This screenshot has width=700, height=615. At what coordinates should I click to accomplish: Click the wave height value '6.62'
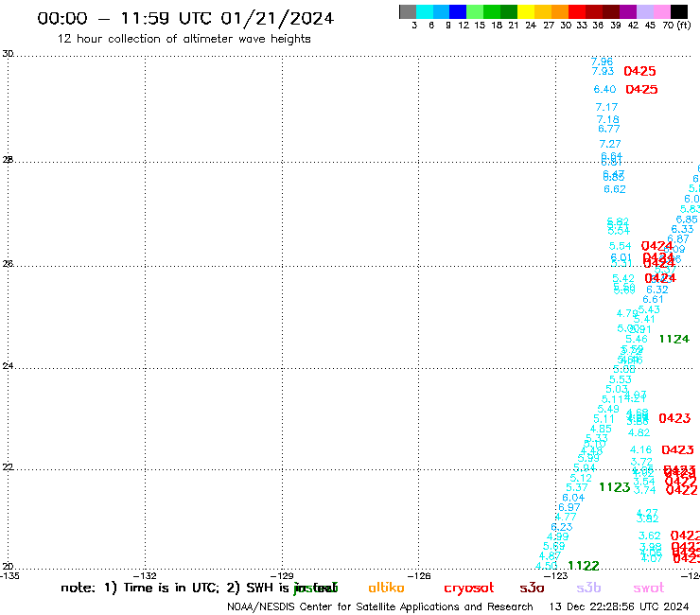[x=615, y=189]
